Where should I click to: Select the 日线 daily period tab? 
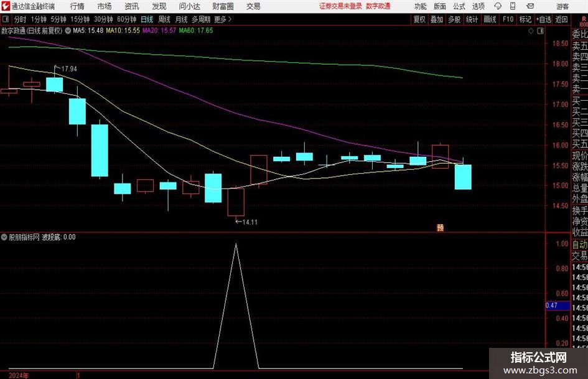coord(147,19)
